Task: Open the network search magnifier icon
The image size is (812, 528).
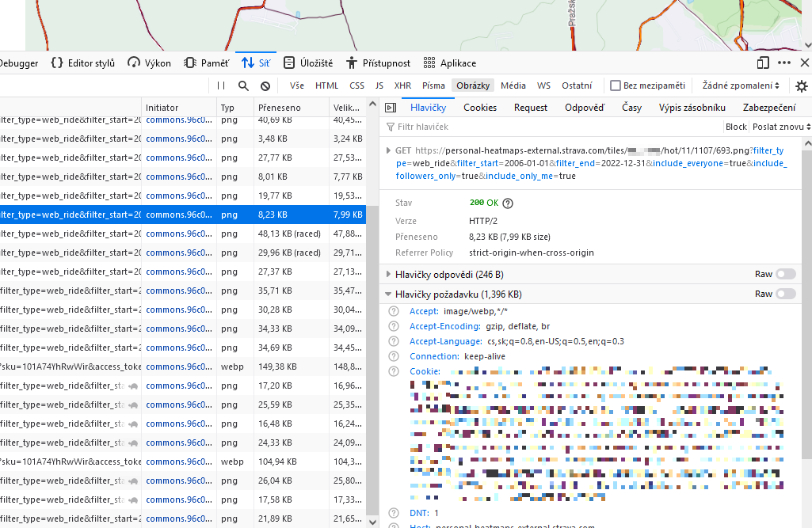Action: point(243,85)
